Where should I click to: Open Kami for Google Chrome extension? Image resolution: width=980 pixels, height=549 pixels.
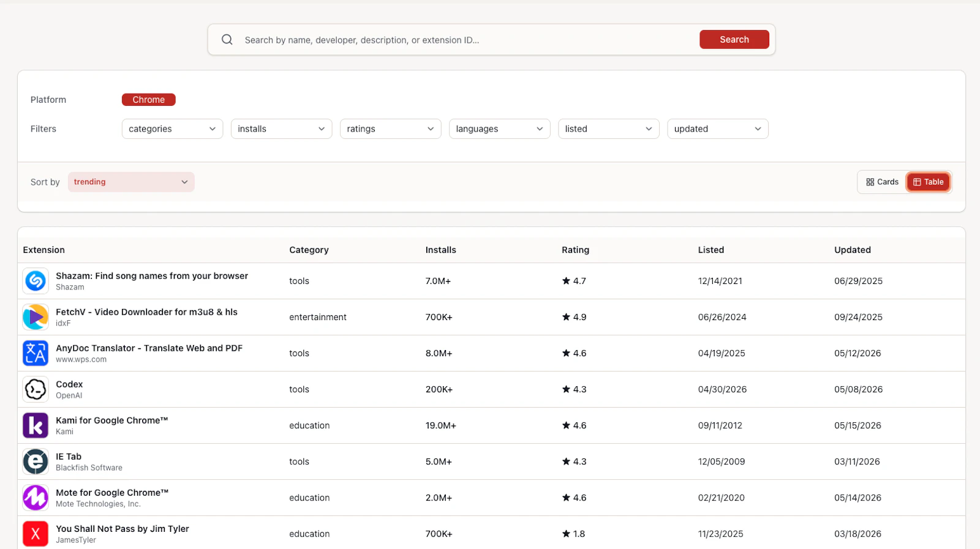(111, 420)
